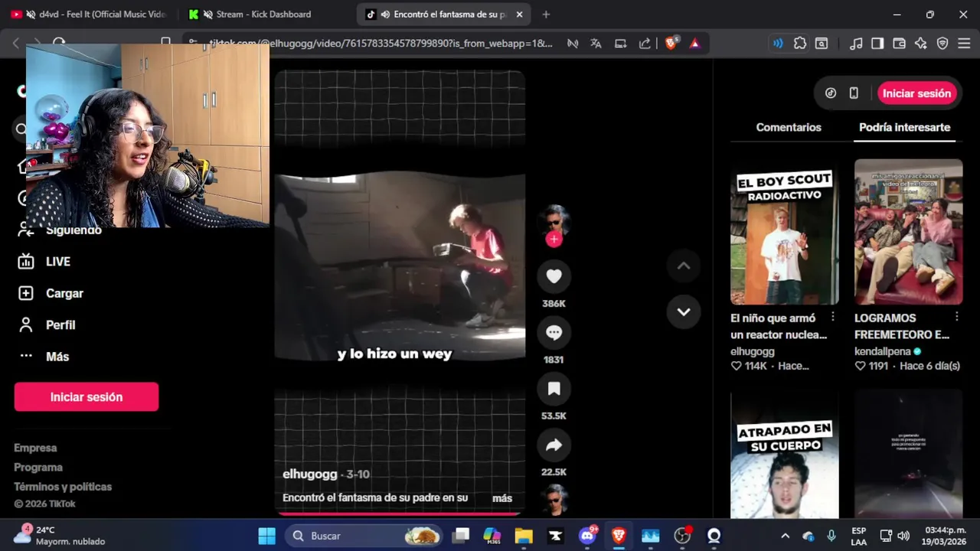Screen dimensions: 980x551
Task: Click the Brave Rewards triangle icon
Action: click(x=694, y=44)
